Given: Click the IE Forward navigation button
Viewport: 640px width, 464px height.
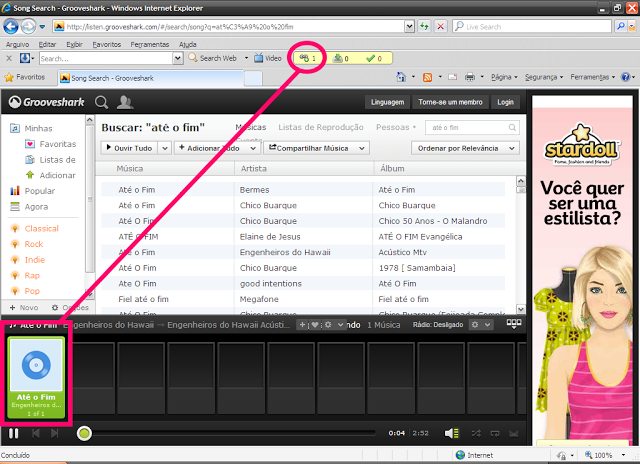Looking at the screenshot, I should [28, 27].
